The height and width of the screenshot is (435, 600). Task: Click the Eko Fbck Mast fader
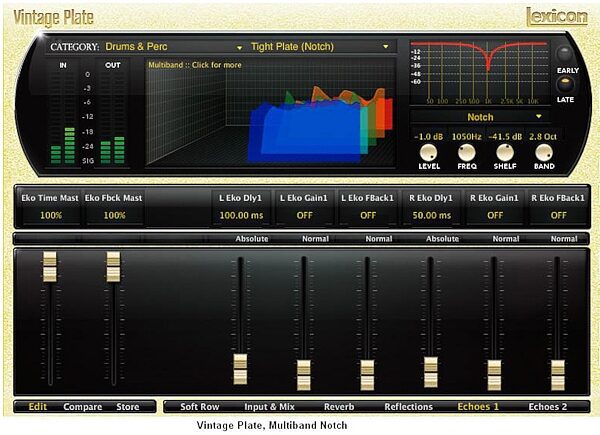pos(113,267)
